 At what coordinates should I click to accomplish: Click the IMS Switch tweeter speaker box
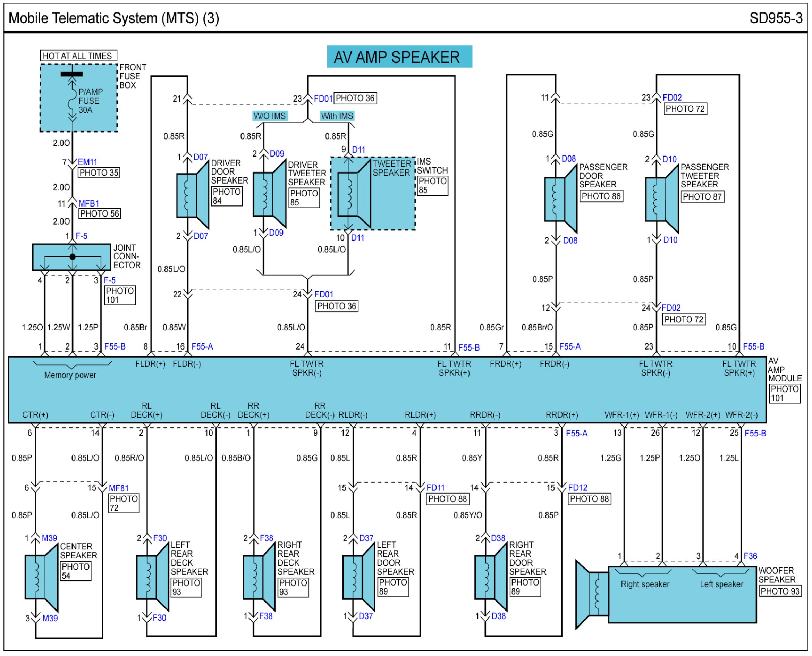373,193
